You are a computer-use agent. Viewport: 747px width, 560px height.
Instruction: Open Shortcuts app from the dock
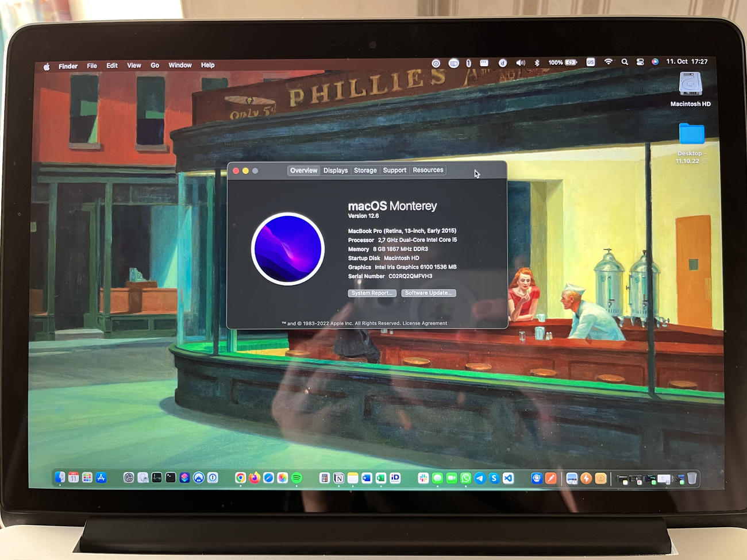tap(184, 477)
